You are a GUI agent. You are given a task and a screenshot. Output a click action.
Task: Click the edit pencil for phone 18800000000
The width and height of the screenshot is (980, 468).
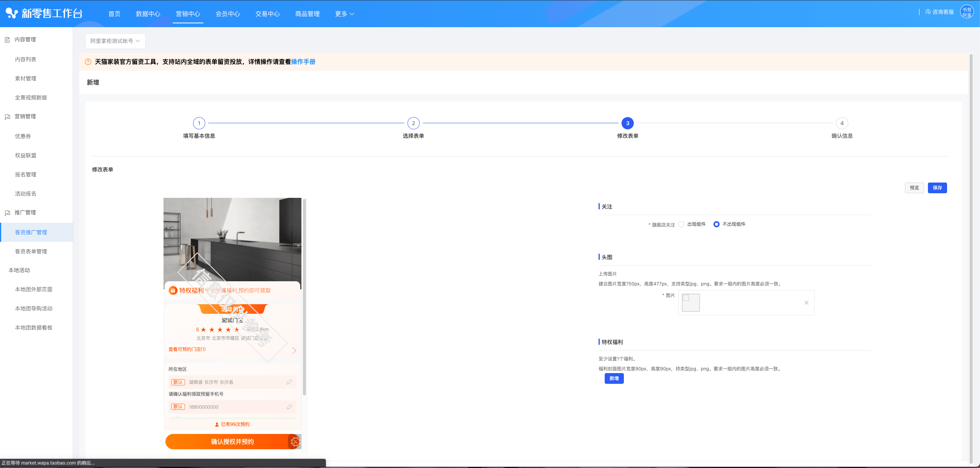[x=290, y=407]
